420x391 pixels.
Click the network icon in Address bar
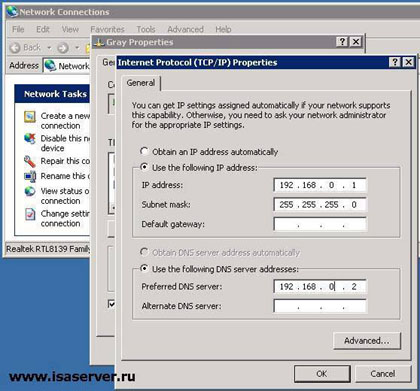click(50, 66)
